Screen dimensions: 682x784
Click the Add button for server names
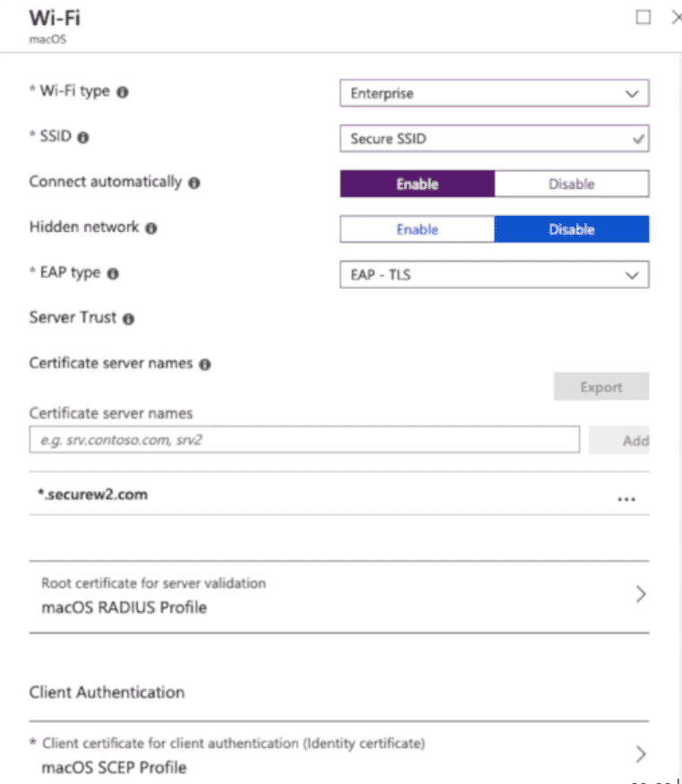[x=619, y=441]
